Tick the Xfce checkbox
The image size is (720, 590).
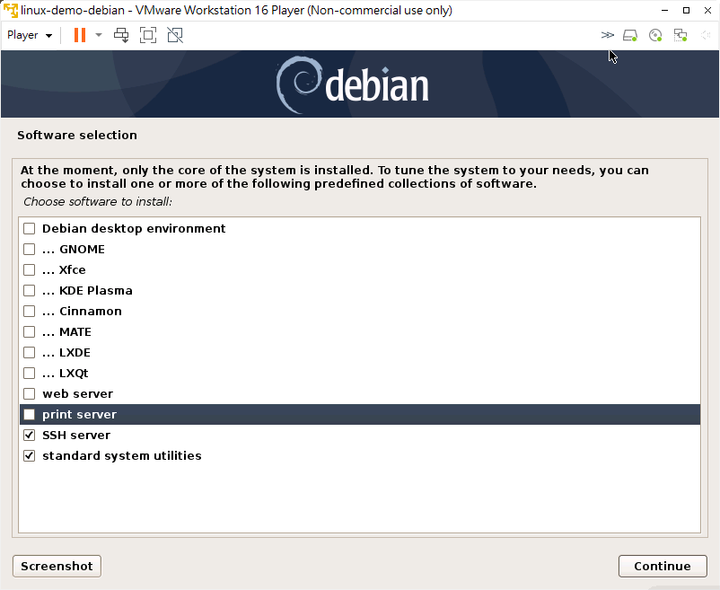click(x=29, y=270)
